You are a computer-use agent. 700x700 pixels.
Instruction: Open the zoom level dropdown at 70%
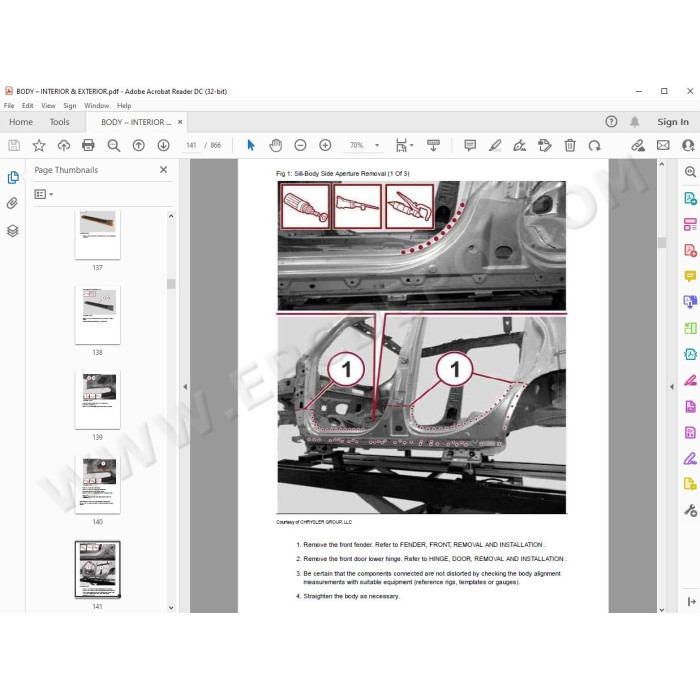(377, 145)
